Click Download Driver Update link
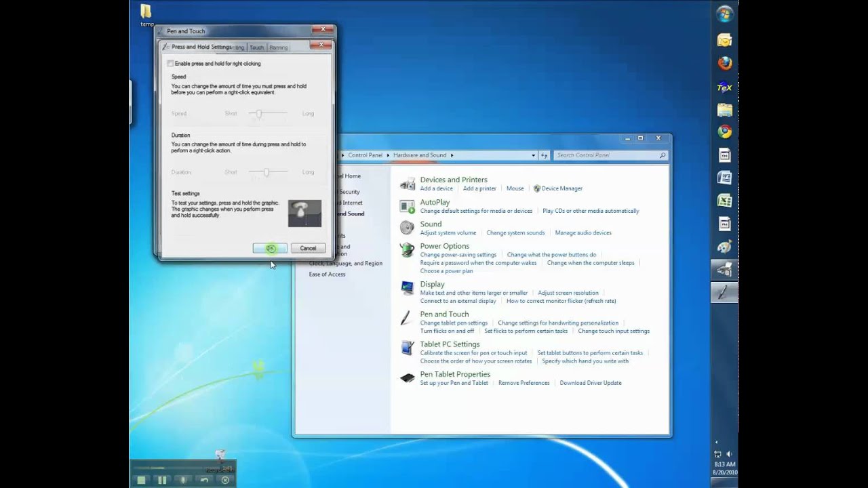This screenshot has width=868, height=488. (x=591, y=383)
